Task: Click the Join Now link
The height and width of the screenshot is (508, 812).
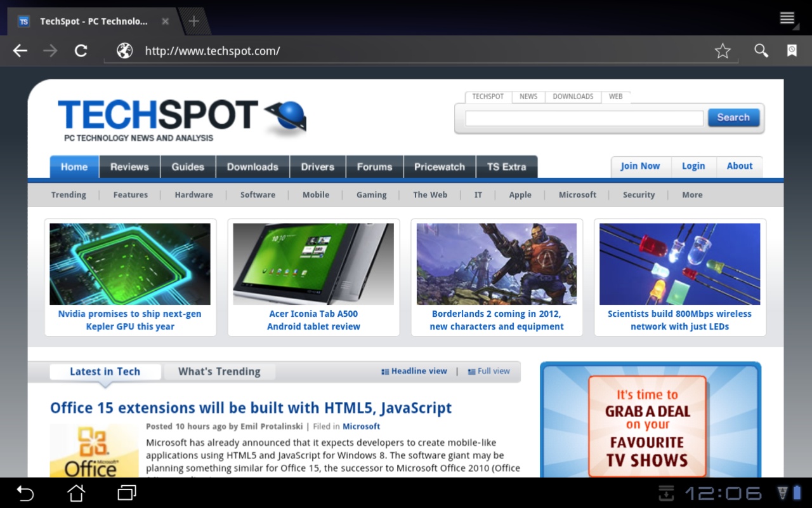Action: (640, 166)
